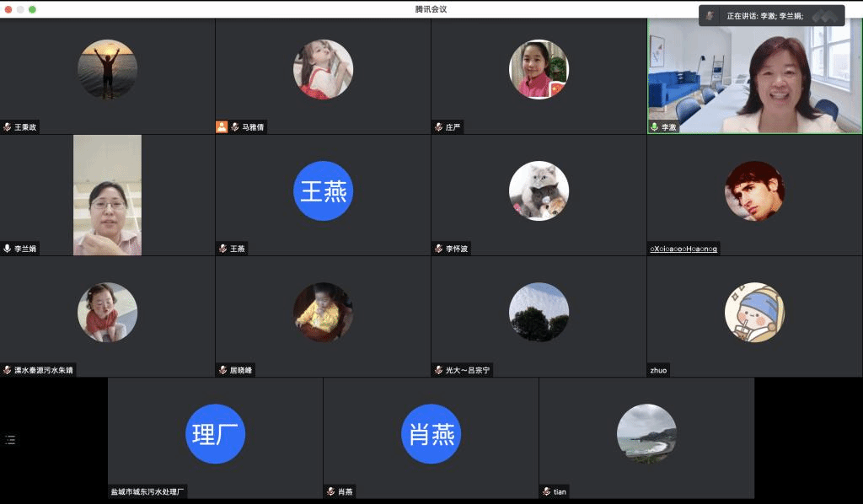Click the list icon at the left edge
The image size is (863, 504).
coord(10,440)
